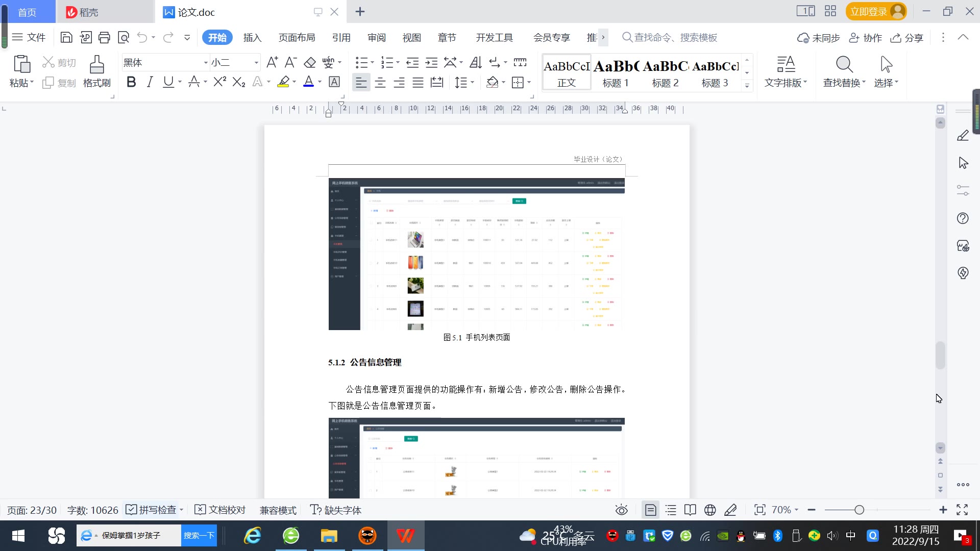Open the 插入 ribbon tab
The image size is (980, 551).
252,38
